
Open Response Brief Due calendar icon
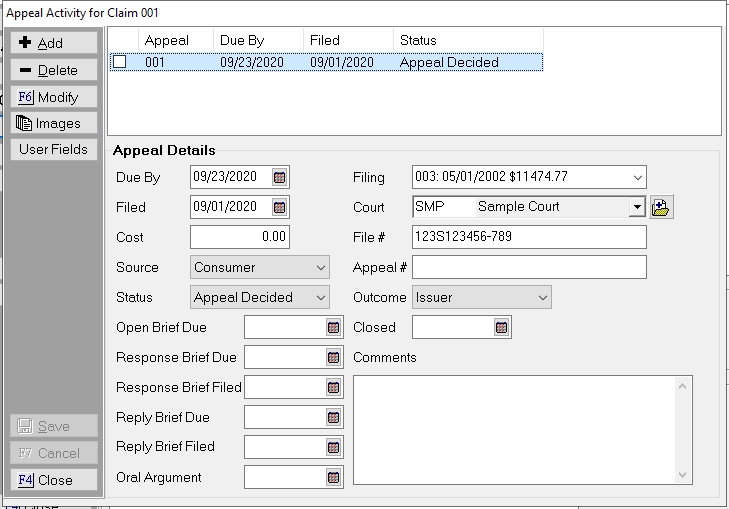pyautogui.click(x=333, y=358)
